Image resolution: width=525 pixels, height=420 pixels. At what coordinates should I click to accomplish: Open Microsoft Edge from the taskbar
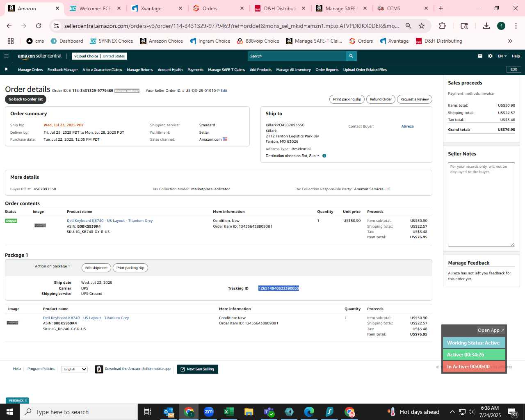pos(309,412)
